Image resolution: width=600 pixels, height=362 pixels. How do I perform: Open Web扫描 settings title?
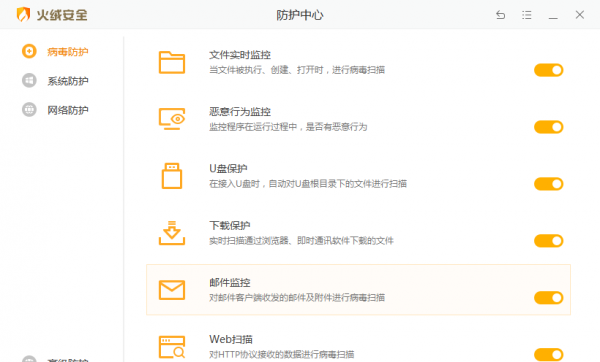pyautogui.click(x=231, y=339)
